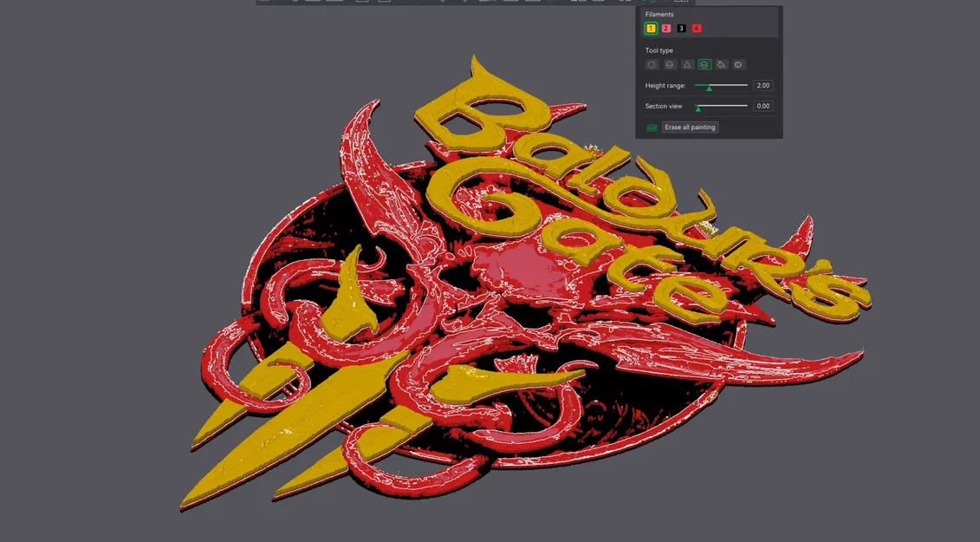The height and width of the screenshot is (542, 980).
Task: Click the Filaments label
Action: pyautogui.click(x=659, y=14)
